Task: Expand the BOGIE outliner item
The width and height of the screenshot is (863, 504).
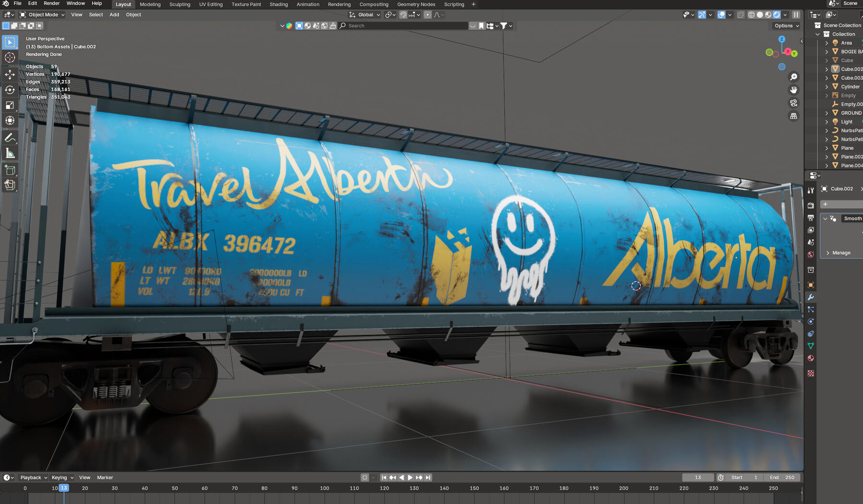Action: [827, 51]
